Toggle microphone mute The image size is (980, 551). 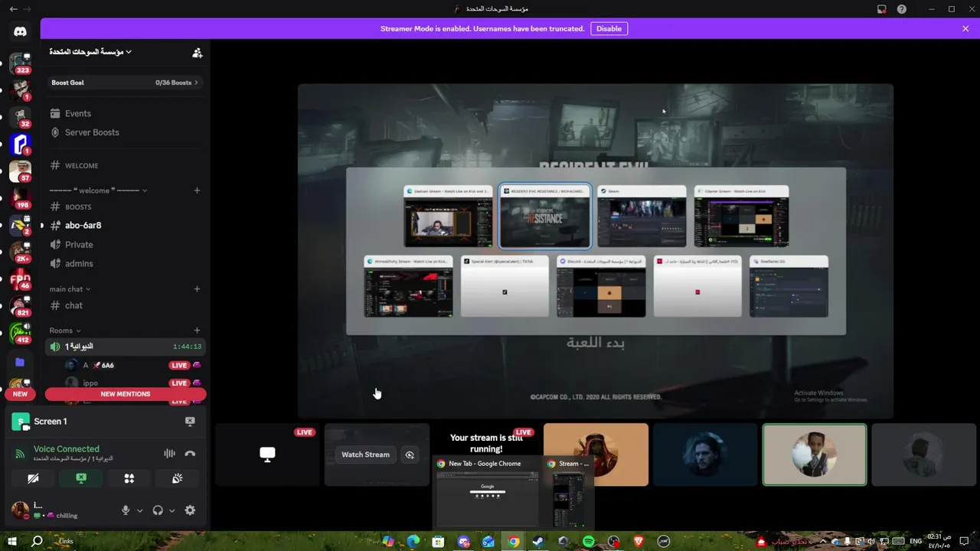126,510
